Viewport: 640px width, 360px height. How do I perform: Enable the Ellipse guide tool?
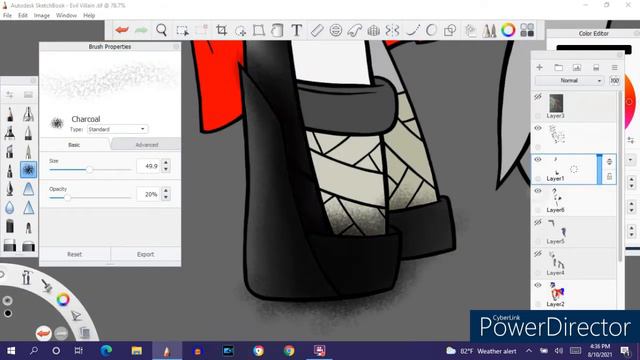[x=336, y=30]
